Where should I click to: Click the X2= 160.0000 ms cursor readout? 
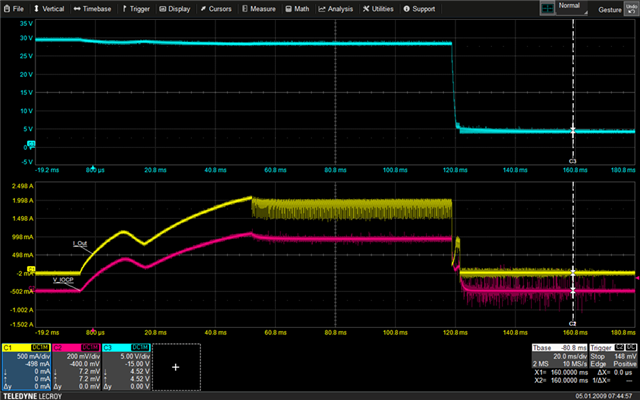[x=561, y=380]
